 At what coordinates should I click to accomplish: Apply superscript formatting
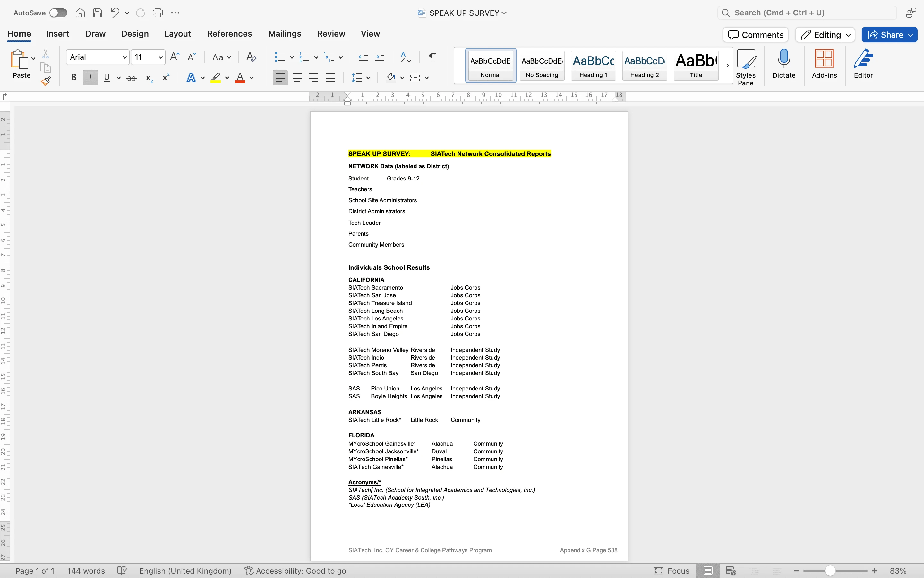coord(166,77)
